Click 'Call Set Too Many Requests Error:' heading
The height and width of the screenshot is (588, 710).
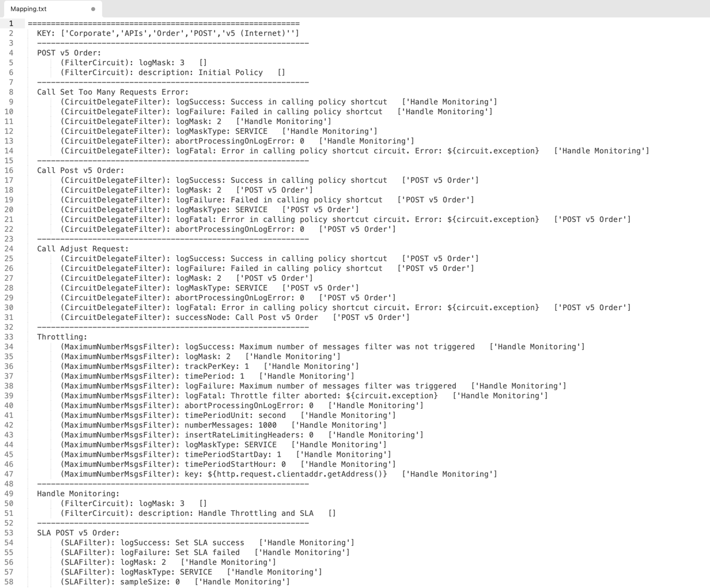tap(112, 92)
